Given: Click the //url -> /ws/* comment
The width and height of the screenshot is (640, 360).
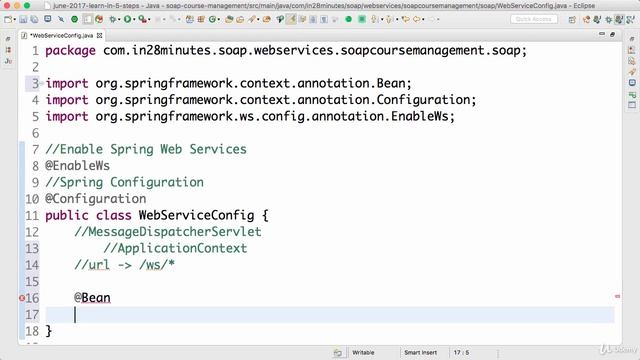Looking at the screenshot, I should tap(124, 265).
